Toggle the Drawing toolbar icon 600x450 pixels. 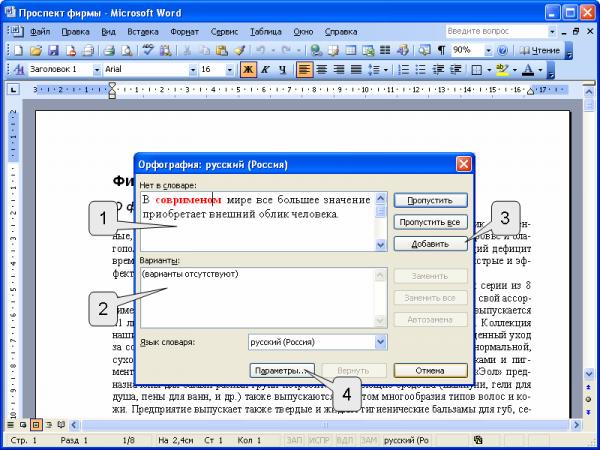pos(403,51)
